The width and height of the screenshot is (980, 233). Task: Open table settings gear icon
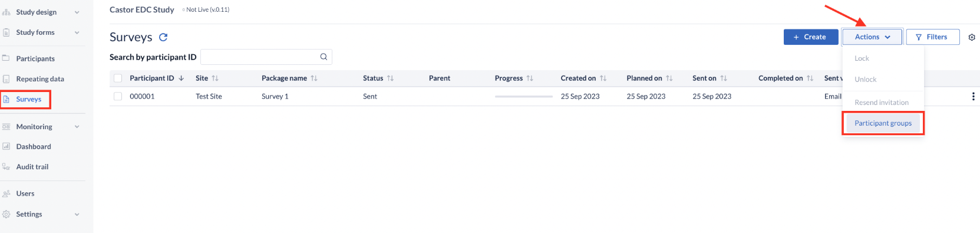972,37
